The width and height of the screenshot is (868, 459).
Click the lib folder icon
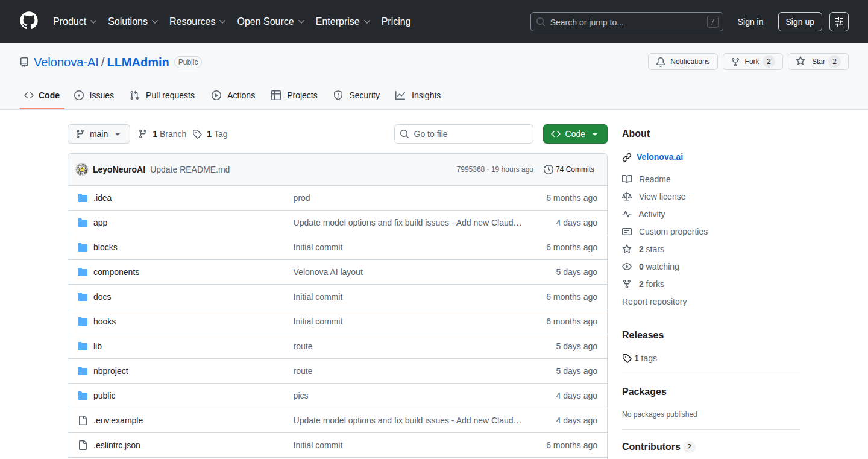[x=83, y=346]
